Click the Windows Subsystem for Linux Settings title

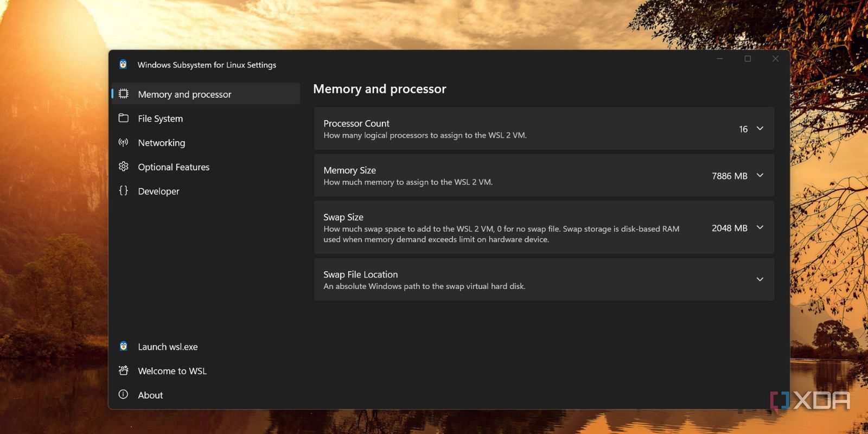click(207, 65)
